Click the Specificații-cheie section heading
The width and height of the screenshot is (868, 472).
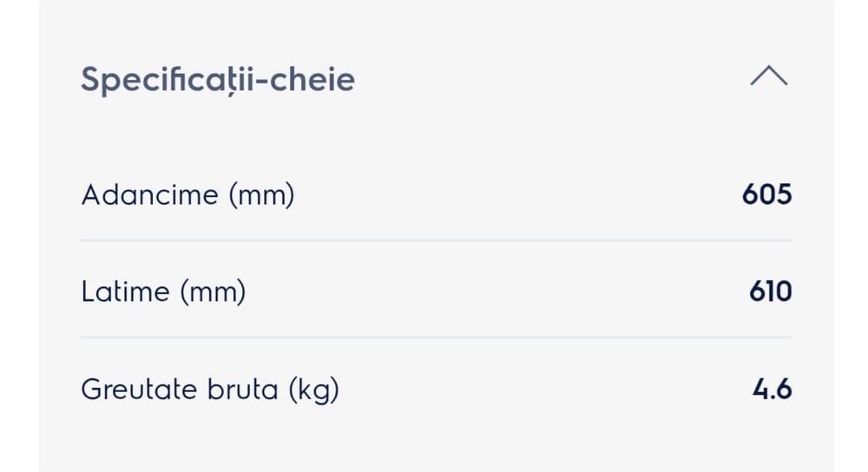[x=218, y=80]
